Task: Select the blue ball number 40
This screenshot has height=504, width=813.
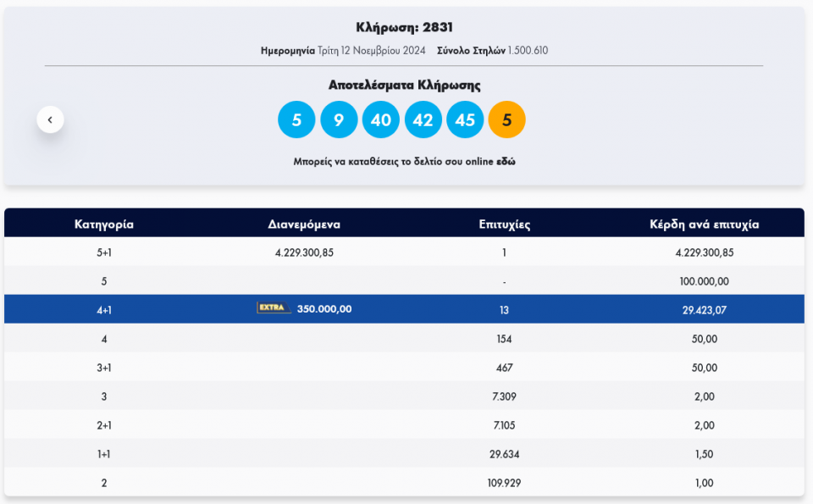Action: click(x=381, y=120)
